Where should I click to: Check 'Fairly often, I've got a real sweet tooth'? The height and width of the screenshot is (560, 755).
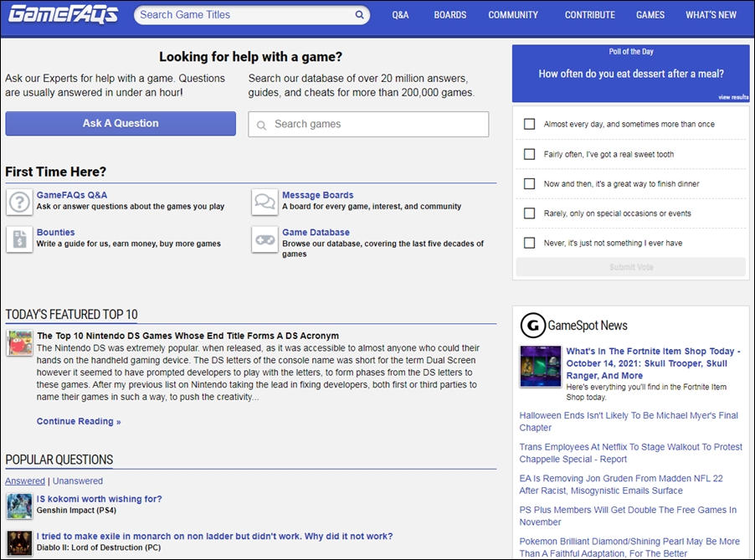coord(529,154)
